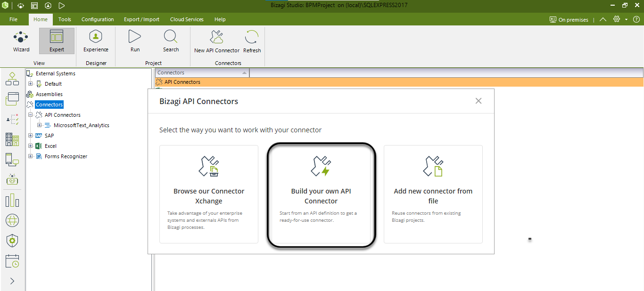The image size is (644, 291).
Task: Open the bar chart icon in sidebar
Action: (x=12, y=200)
